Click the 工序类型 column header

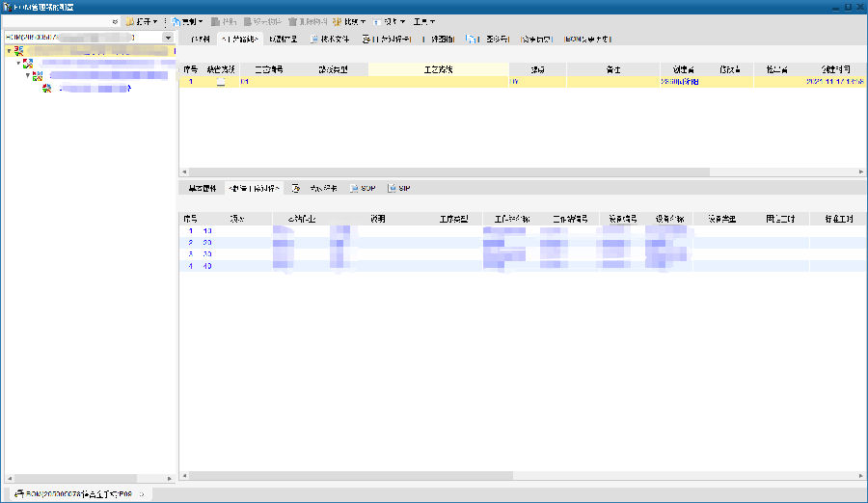pyautogui.click(x=453, y=219)
